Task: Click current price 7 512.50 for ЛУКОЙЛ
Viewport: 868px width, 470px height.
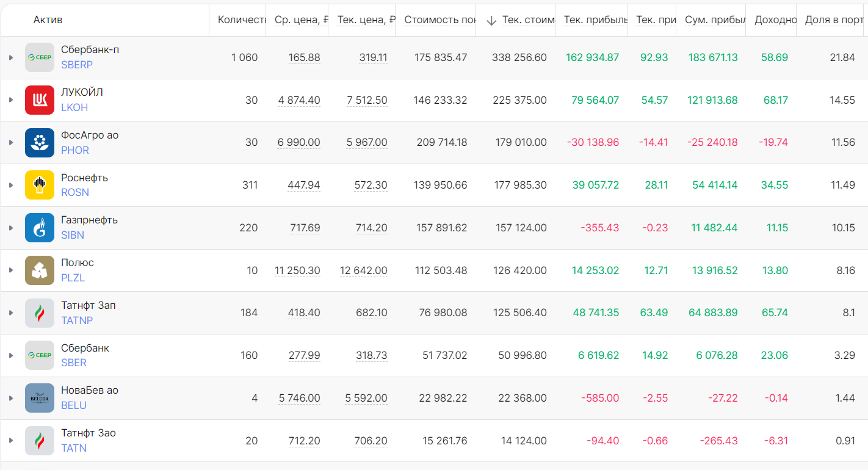Action: pos(367,100)
